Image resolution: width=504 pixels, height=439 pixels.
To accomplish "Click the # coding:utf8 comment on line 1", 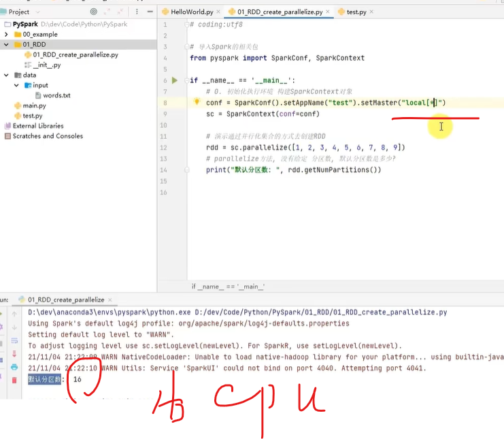I will click(x=216, y=25).
